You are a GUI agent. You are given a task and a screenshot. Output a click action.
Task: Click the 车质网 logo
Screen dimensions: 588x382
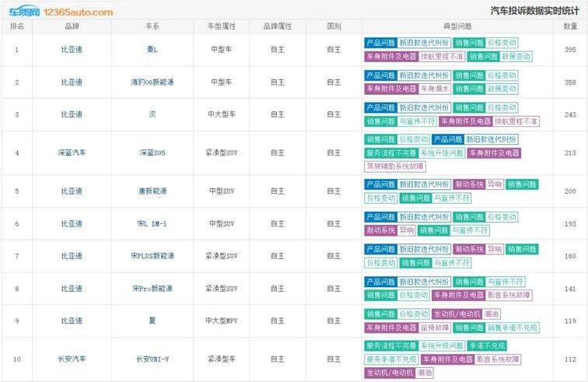(24, 12)
